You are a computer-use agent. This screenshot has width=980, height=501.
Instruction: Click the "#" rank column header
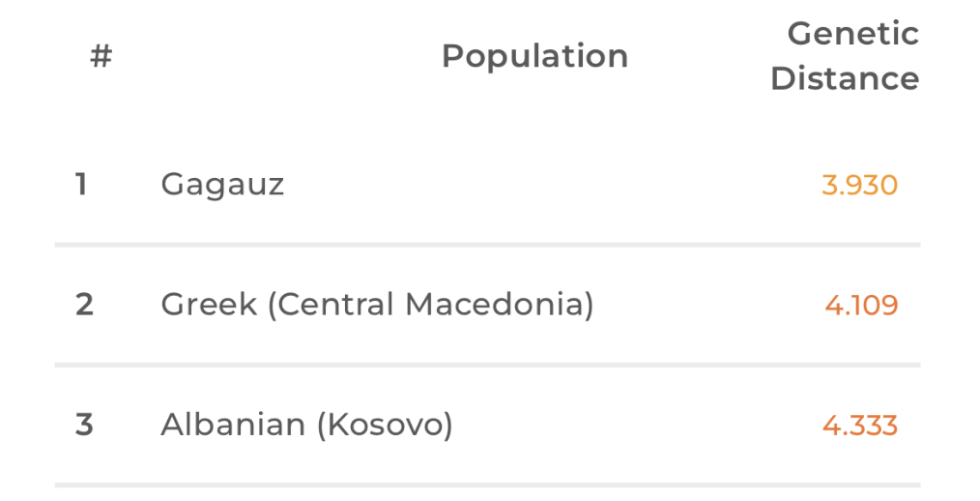pos(101,57)
